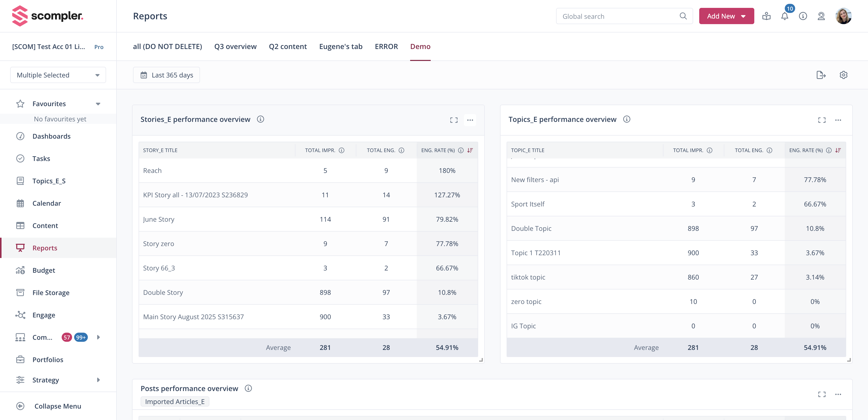
Task: Click the search magnifier in Global search
Action: tap(683, 16)
